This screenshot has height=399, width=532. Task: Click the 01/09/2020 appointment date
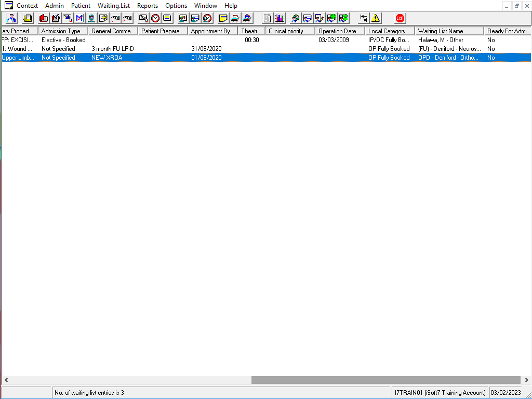[x=206, y=58]
